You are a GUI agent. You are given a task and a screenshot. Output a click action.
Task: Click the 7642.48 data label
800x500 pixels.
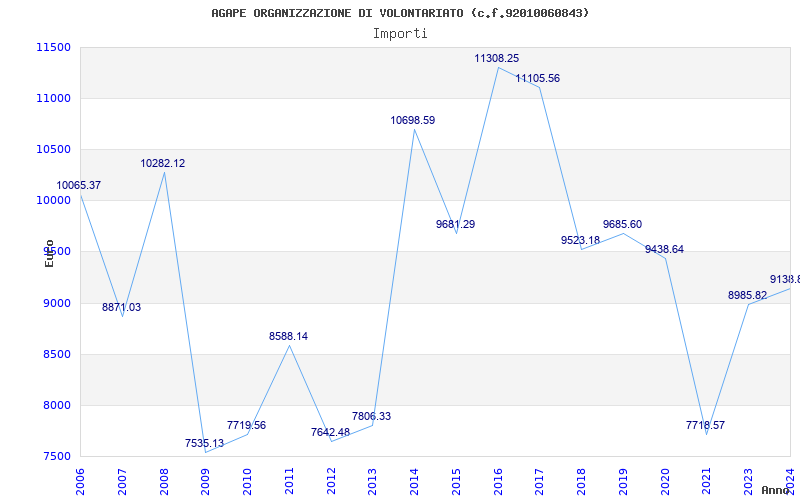click(x=331, y=432)
